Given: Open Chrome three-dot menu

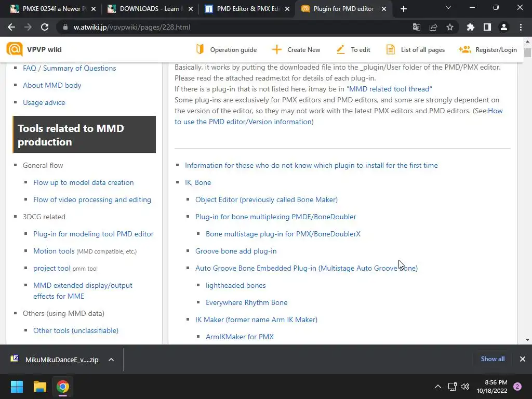Looking at the screenshot, I should (521, 27).
